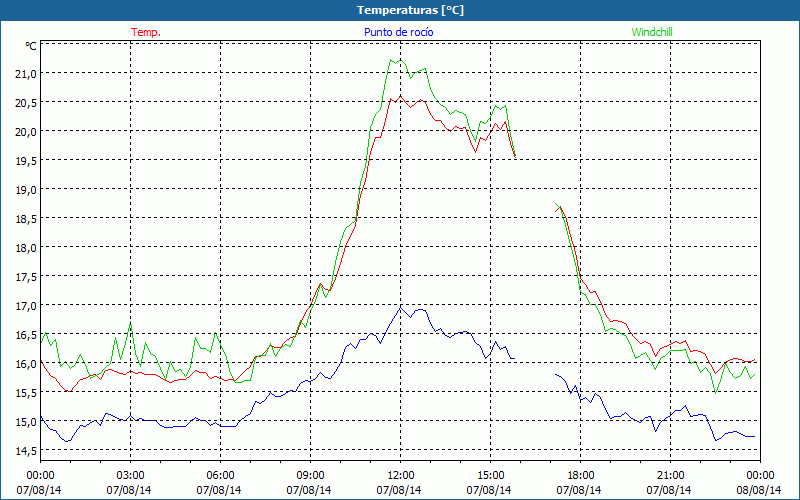Click the 03:00 time axis label
The width and height of the screenshot is (800, 500).
tap(131, 475)
